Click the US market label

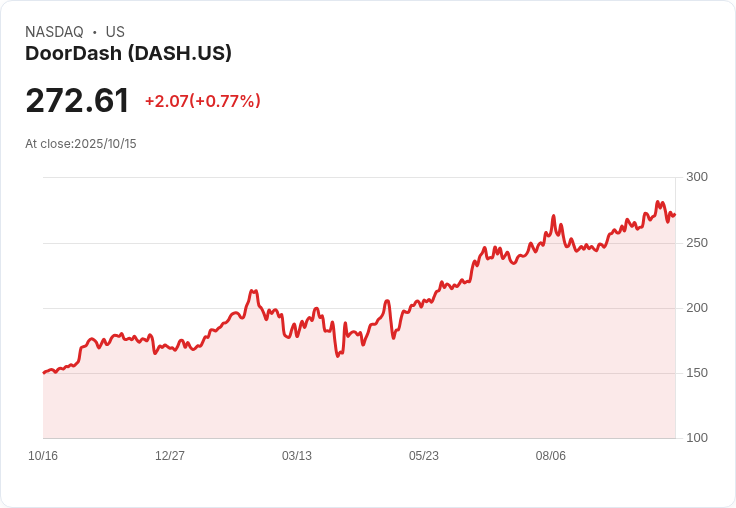tap(115, 32)
